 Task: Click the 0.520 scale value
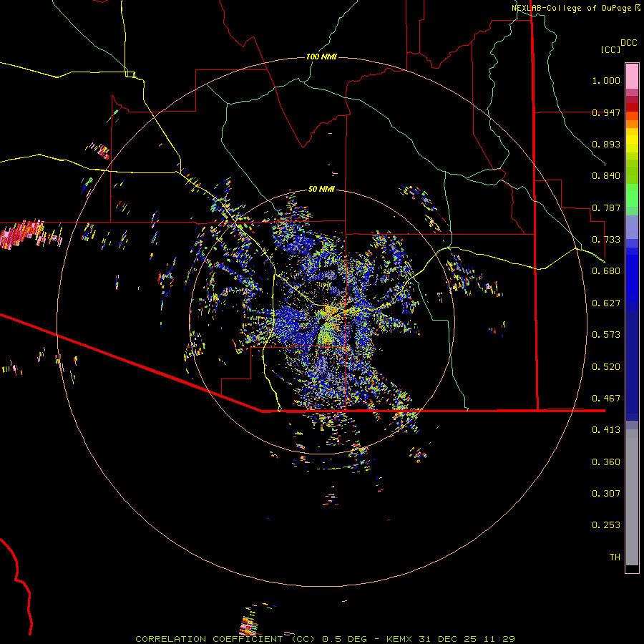(606, 367)
